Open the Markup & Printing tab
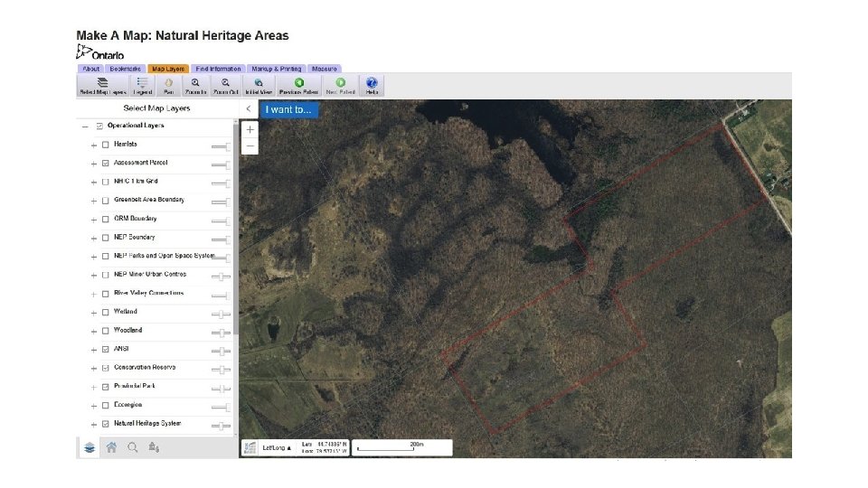The height and width of the screenshot is (488, 868). [x=276, y=69]
